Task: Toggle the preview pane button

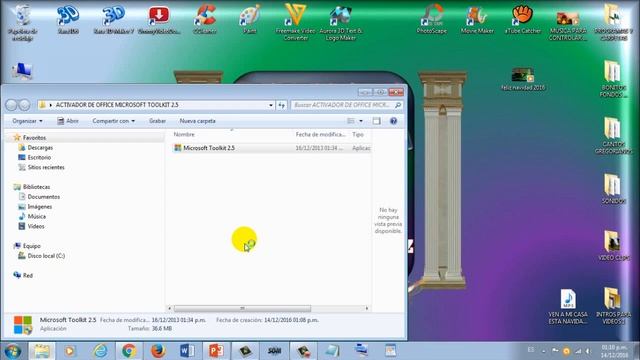Action: coord(376,121)
